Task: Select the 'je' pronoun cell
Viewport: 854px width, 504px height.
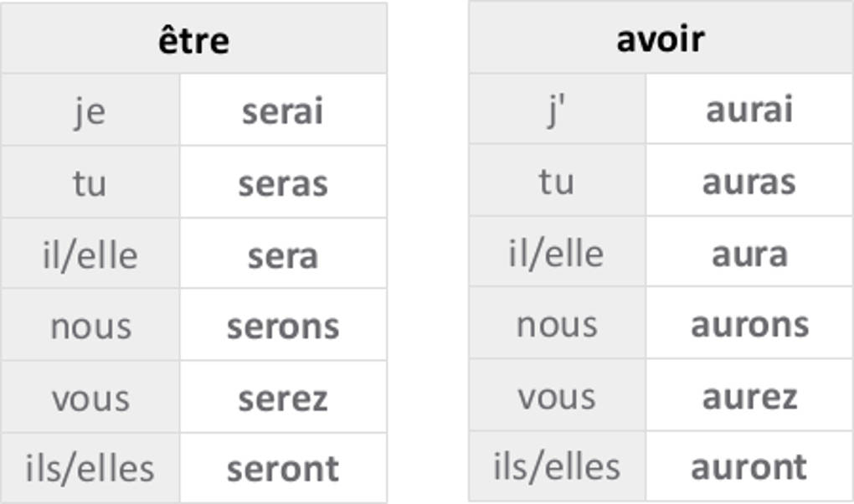Action: pos(90,111)
